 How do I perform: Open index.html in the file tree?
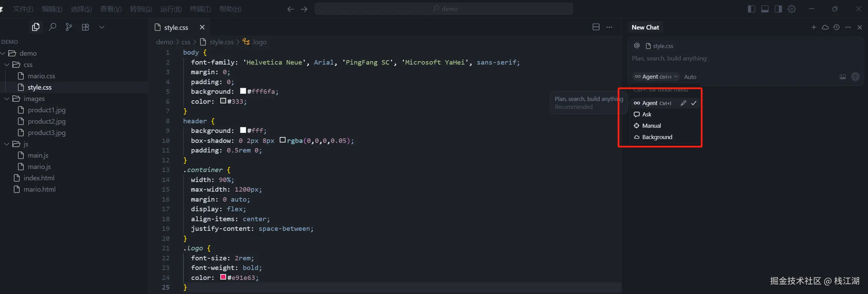click(39, 178)
